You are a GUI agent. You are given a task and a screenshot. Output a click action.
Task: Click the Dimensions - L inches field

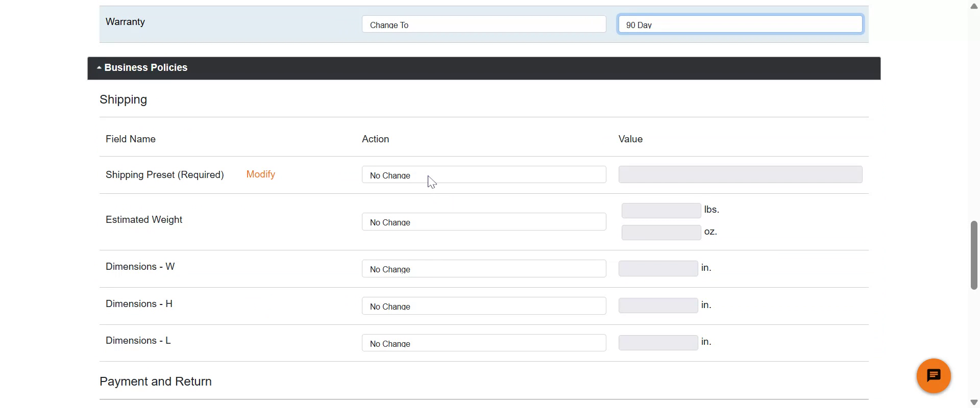click(x=657, y=343)
